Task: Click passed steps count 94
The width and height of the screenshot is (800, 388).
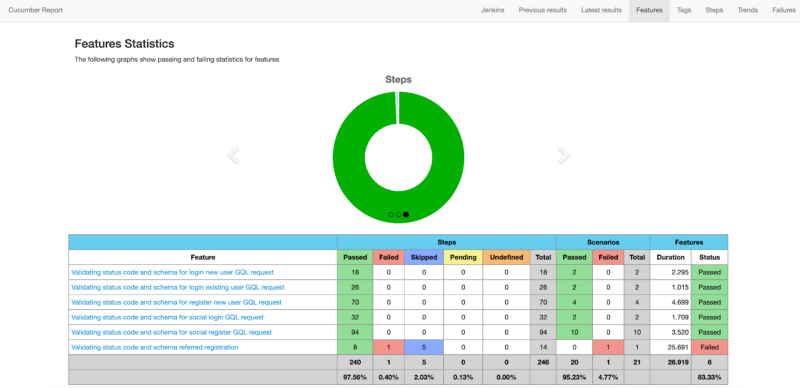Action: pos(355,332)
